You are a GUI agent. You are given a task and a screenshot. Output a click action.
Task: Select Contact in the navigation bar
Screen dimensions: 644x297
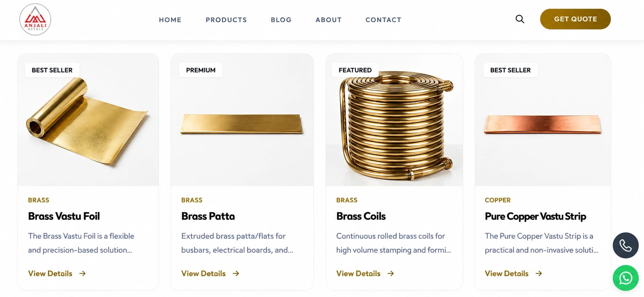[384, 20]
